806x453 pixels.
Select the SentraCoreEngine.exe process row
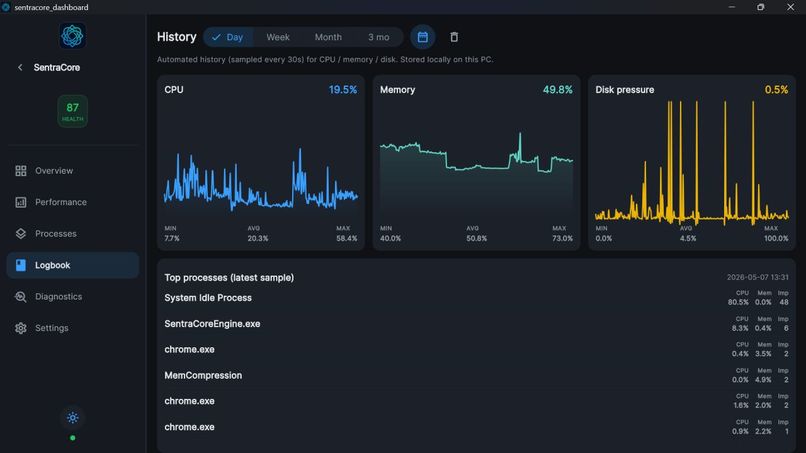tap(477, 324)
